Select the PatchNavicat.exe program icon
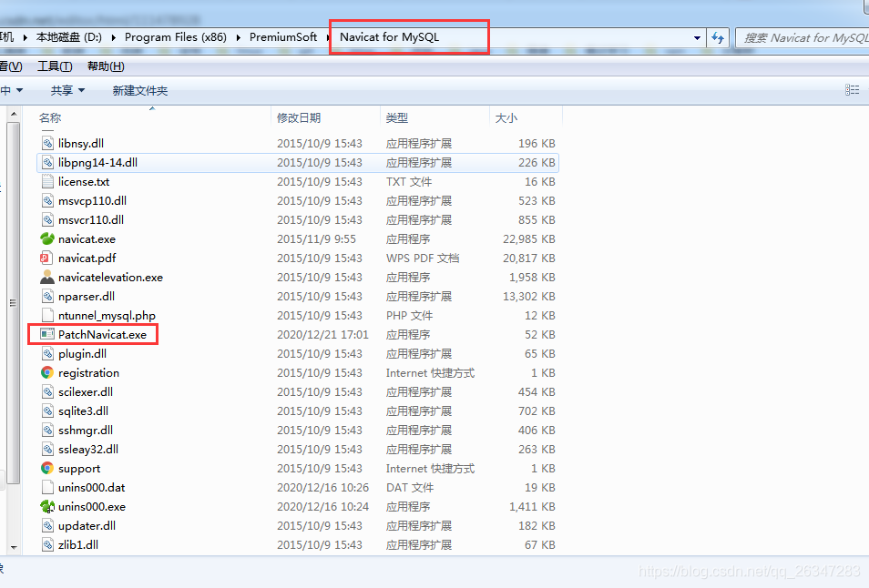Viewport: 869px width, 588px height. (x=47, y=334)
